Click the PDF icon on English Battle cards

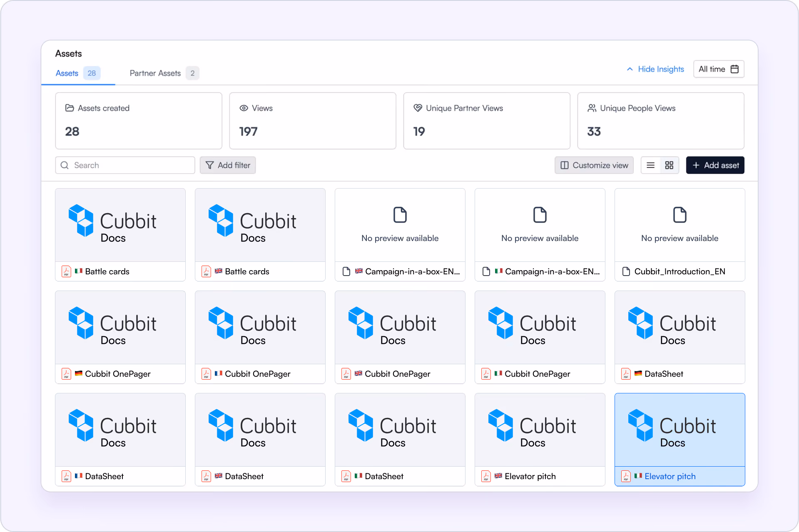pyautogui.click(x=206, y=271)
